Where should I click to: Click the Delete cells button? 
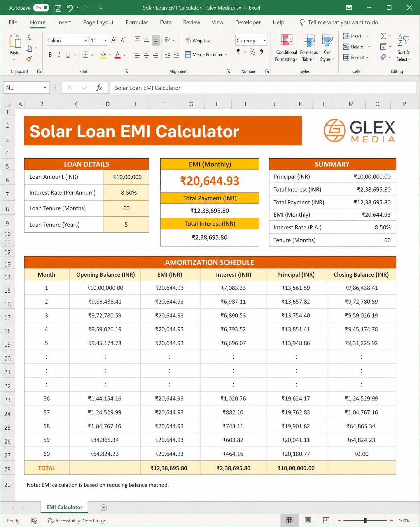point(357,47)
